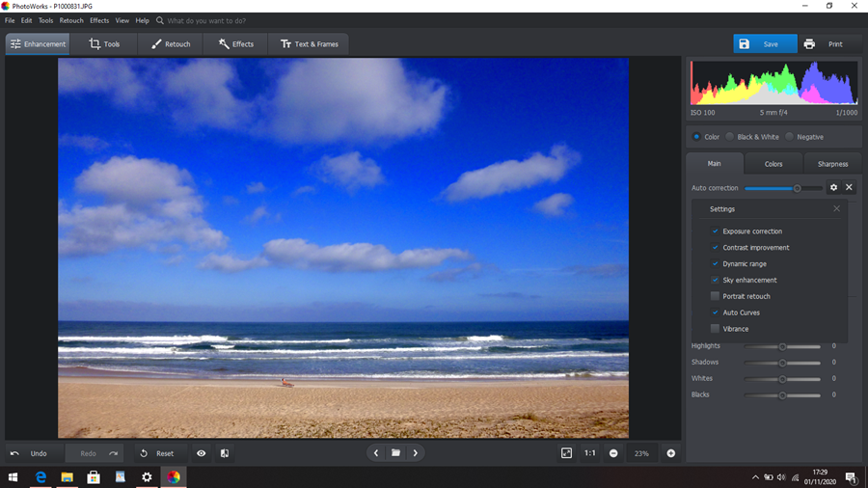Click the Auto correction settings gear icon

(833, 187)
